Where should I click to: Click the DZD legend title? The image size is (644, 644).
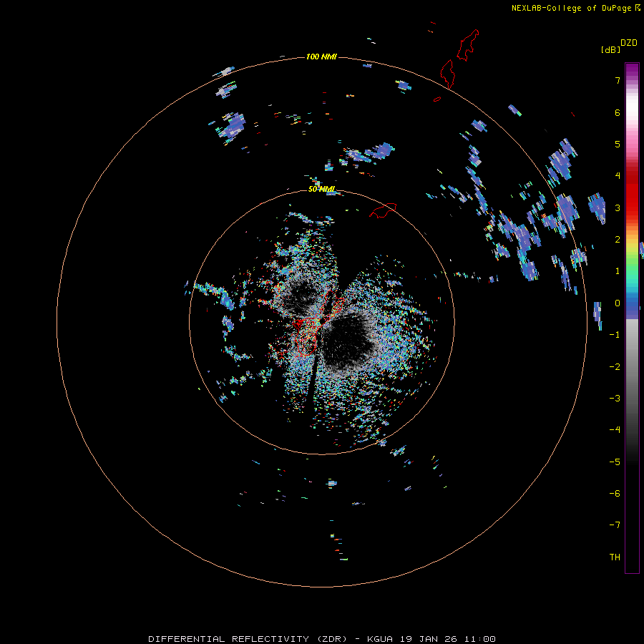coord(629,42)
